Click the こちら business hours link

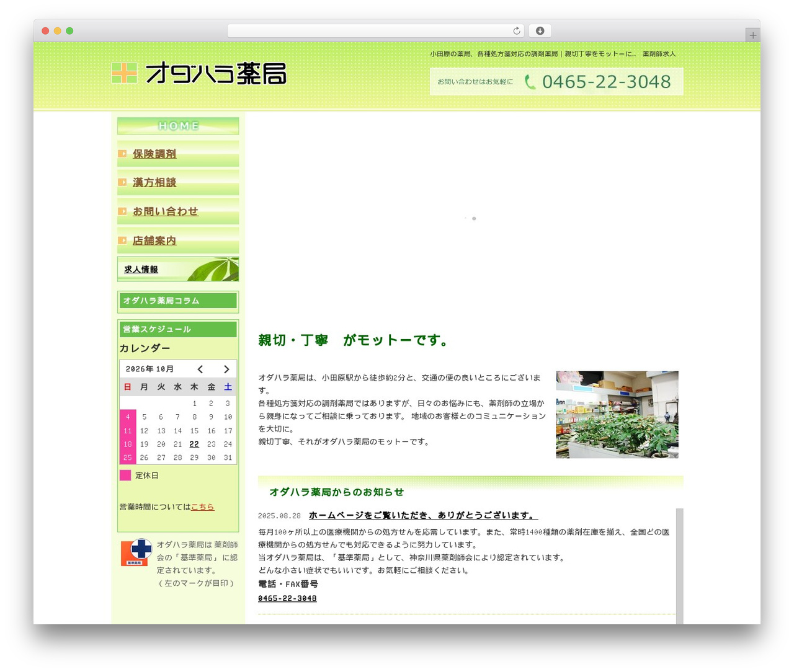pyautogui.click(x=202, y=506)
